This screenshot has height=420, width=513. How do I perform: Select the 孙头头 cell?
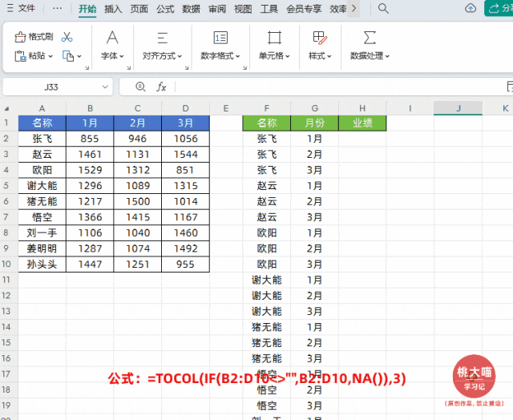pos(42,265)
